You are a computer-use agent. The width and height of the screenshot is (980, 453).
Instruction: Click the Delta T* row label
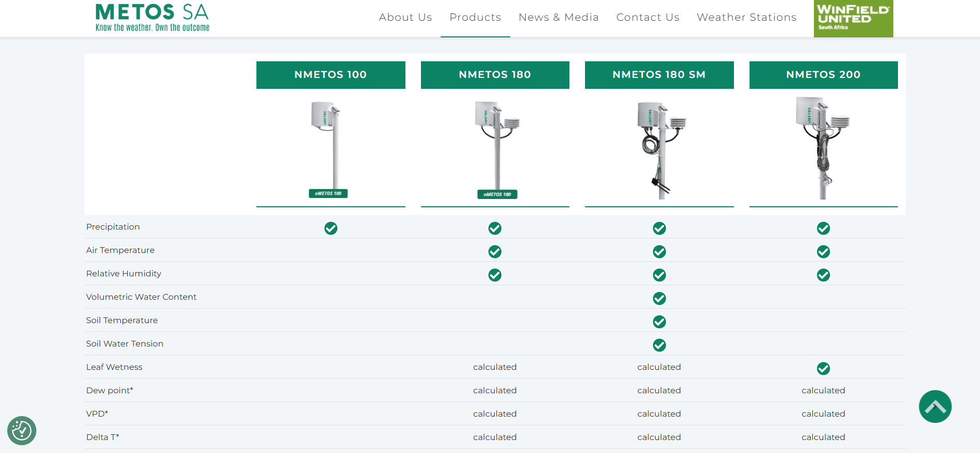tap(103, 437)
